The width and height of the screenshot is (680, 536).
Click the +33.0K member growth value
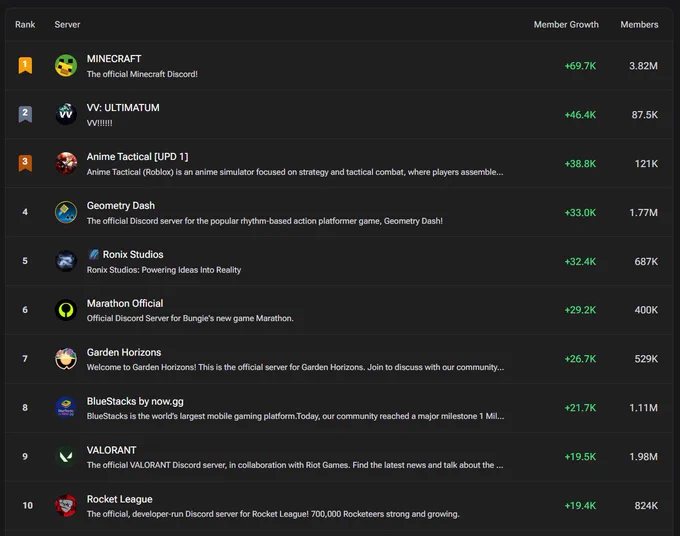point(580,213)
